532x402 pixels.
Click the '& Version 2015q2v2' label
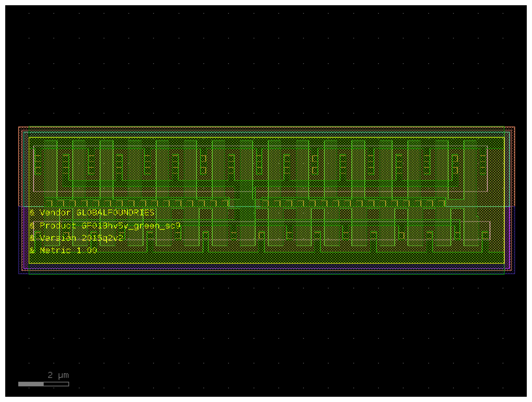click(76, 238)
